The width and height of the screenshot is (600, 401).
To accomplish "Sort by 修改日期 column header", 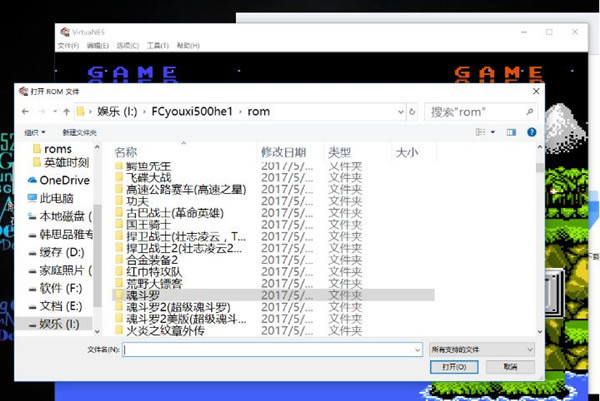I will (x=284, y=152).
